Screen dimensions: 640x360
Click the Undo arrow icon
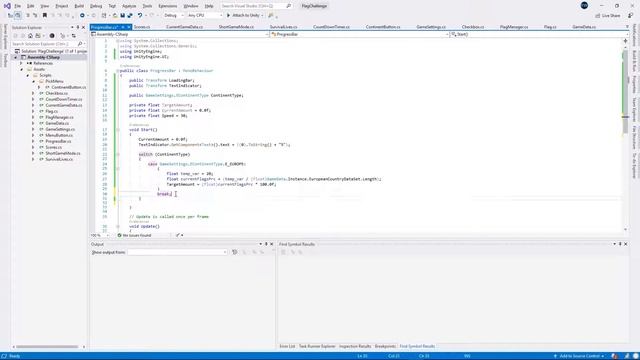[140, 16]
